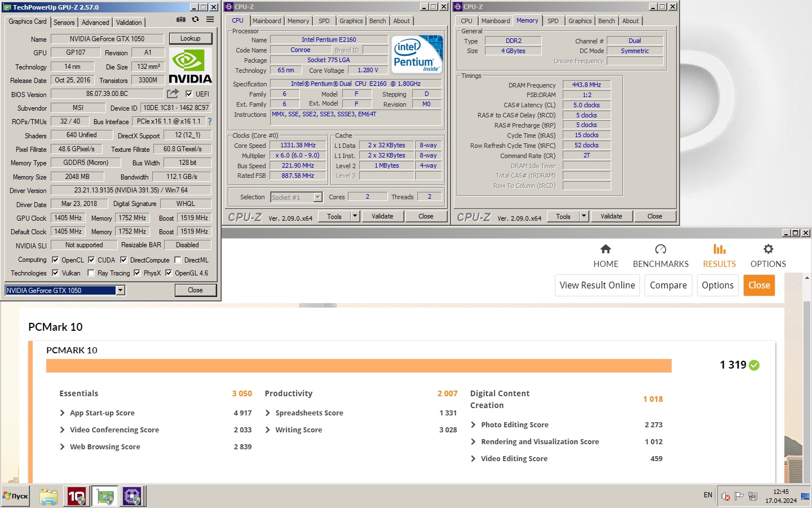812x508 pixels.
Task: Switch to GPU-Z Validation tab
Action: (129, 23)
